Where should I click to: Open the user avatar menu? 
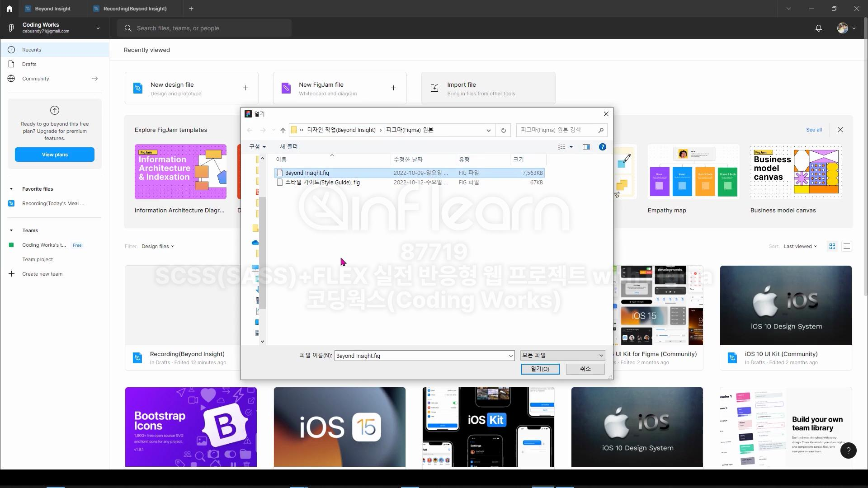[846, 28]
